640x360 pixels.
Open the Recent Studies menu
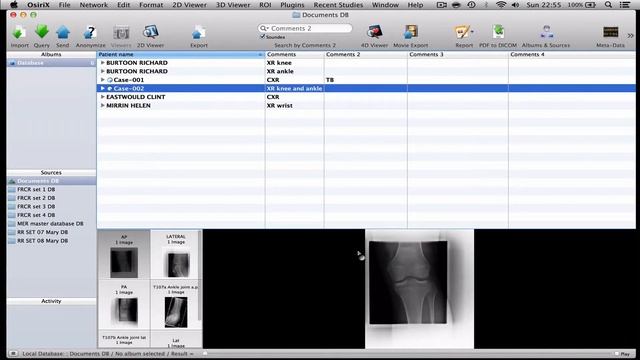point(338,5)
